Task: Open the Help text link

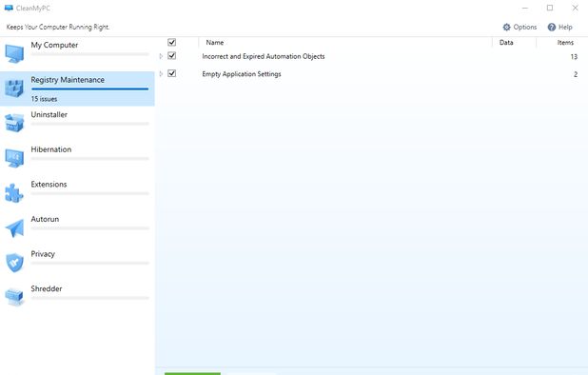Action: pos(565,27)
